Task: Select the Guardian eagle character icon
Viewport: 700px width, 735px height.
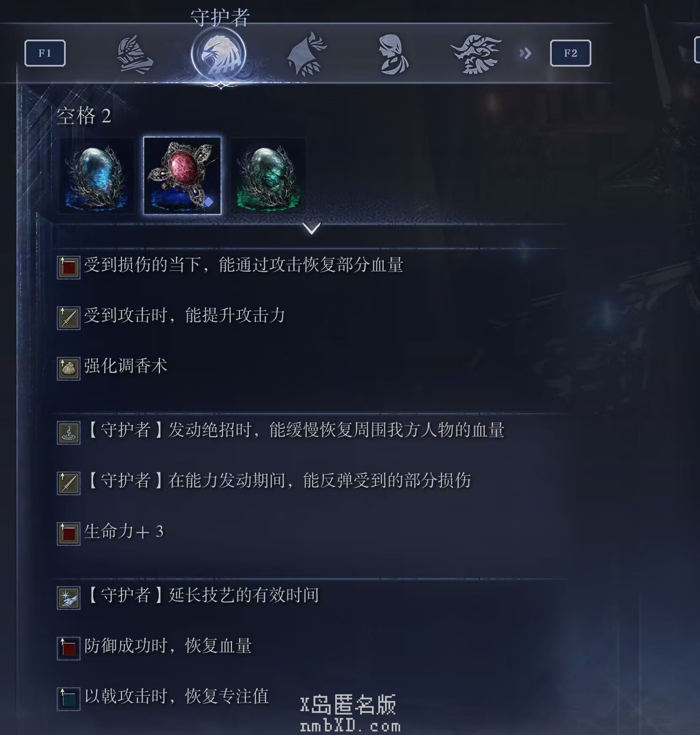Action: [x=218, y=54]
